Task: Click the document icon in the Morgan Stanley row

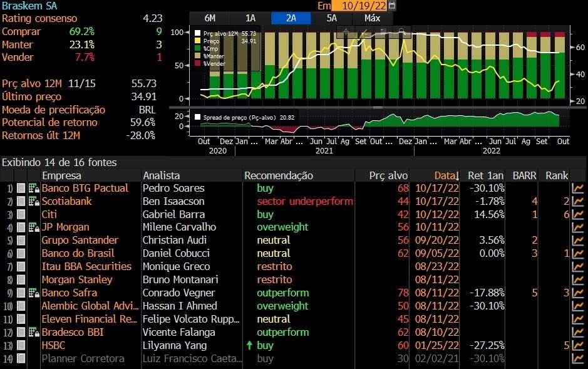Action: click(x=21, y=280)
